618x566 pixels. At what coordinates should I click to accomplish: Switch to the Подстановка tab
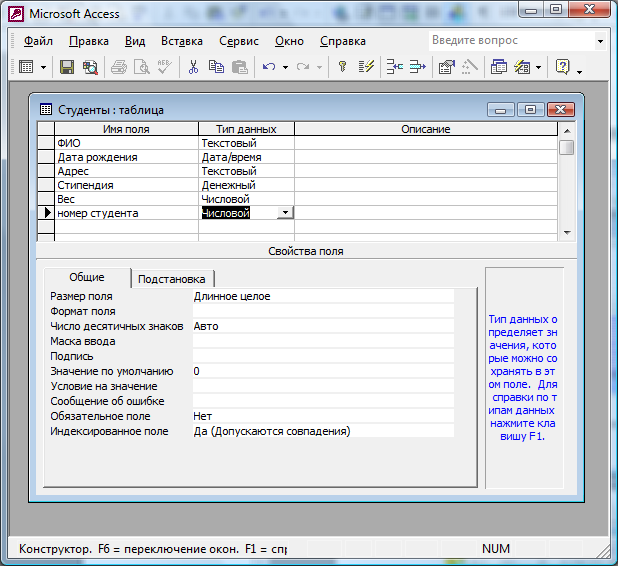click(172, 279)
